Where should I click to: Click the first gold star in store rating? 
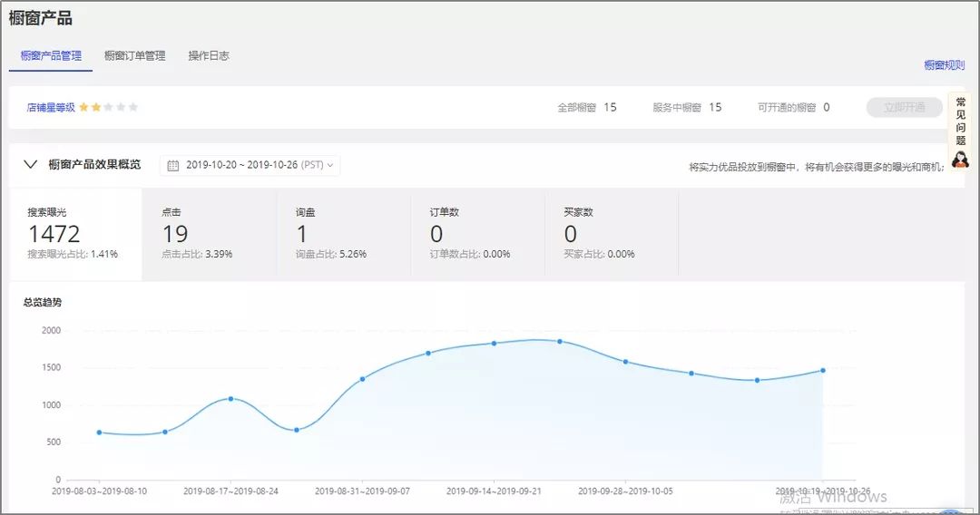coord(83,107)
